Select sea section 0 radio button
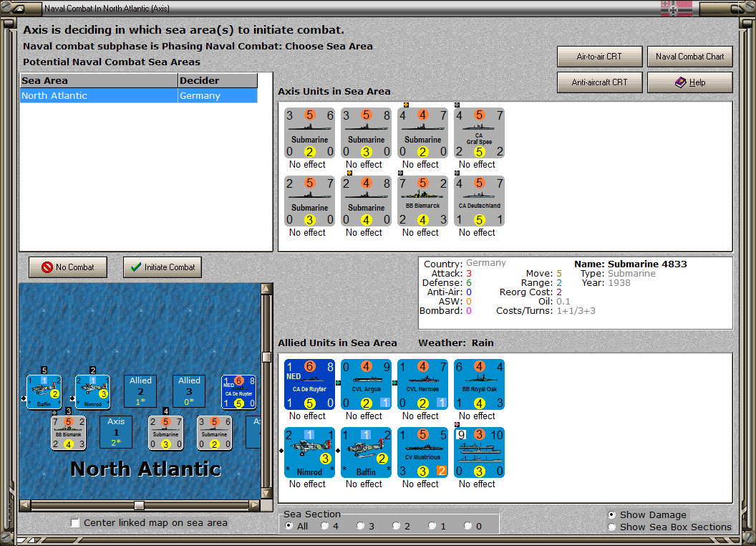756x546 pixels. [467, 526]
